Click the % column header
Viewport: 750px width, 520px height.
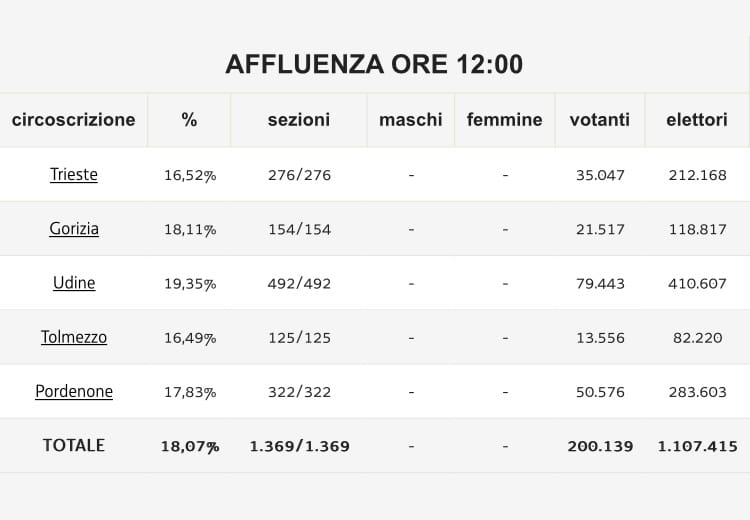189,120
